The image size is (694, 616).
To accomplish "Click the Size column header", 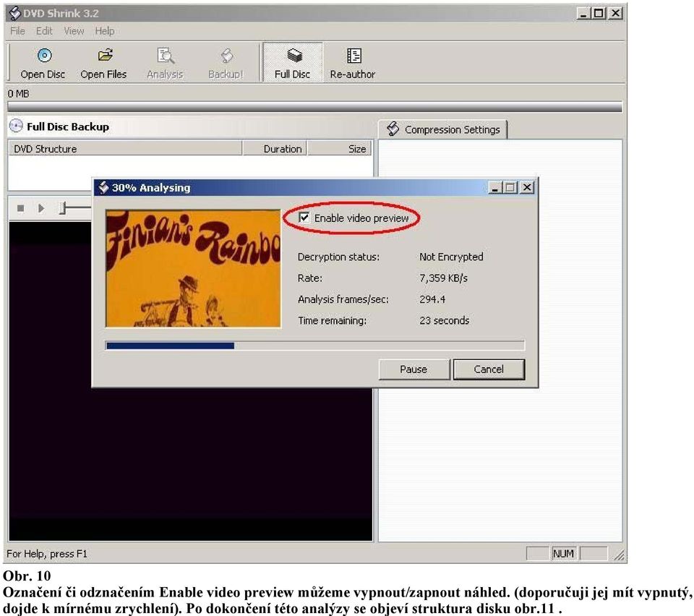I will tap(340, 149).
